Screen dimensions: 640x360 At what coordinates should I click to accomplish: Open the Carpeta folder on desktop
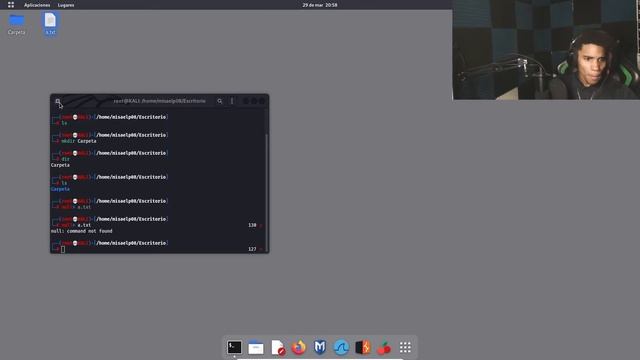pyautogui.click(x=17, y=24)
